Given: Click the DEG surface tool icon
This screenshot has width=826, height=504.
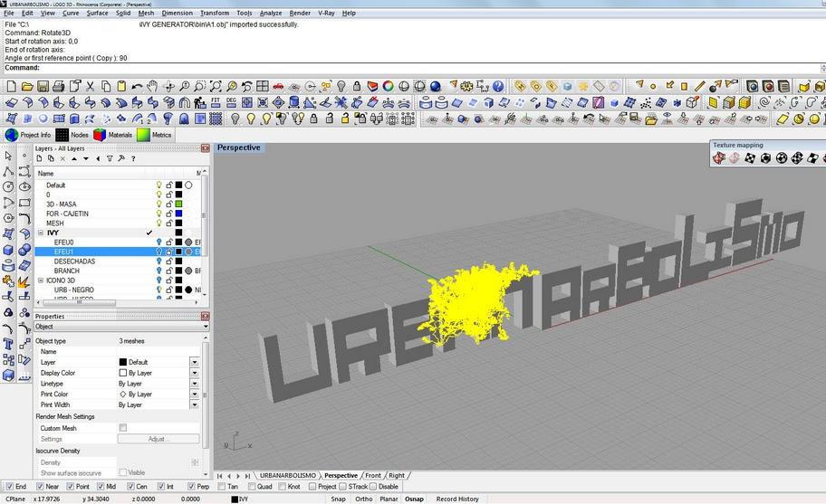Looking at the screenshot, I should point(231,102).
